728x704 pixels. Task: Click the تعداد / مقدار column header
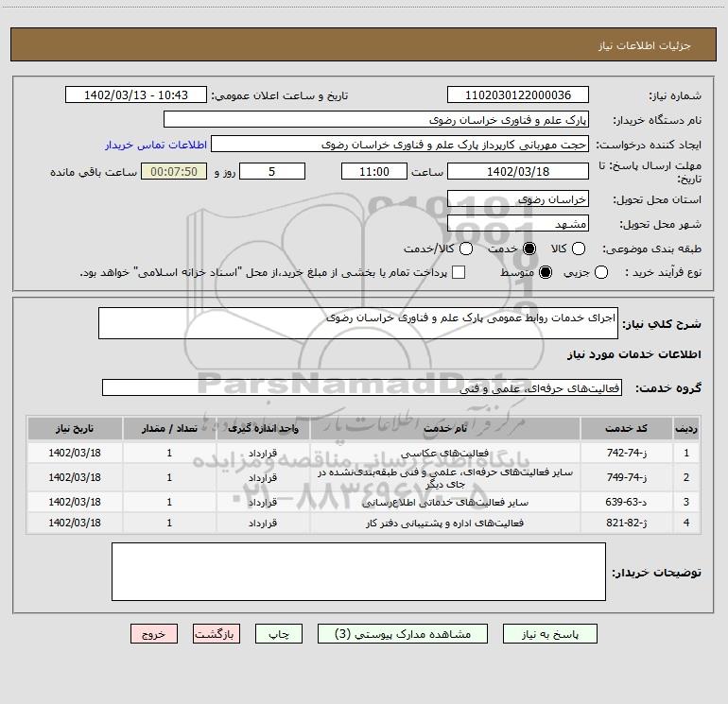click(169, 428)
